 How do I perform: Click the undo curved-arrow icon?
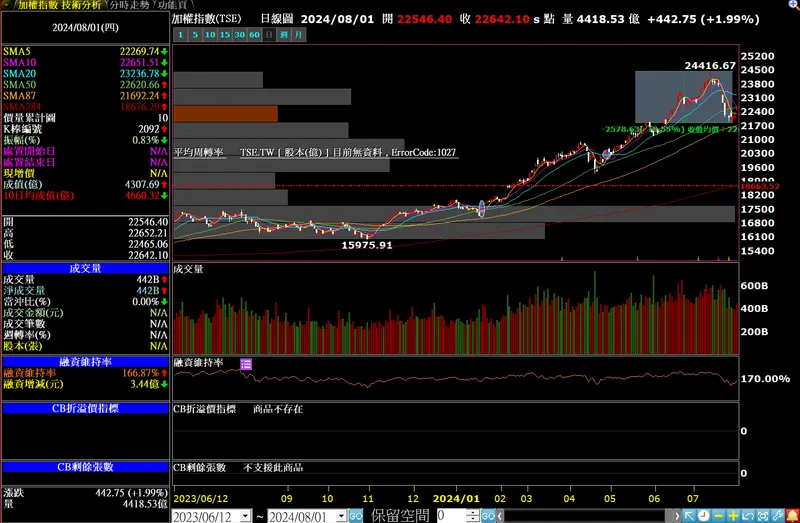[748, 516]
